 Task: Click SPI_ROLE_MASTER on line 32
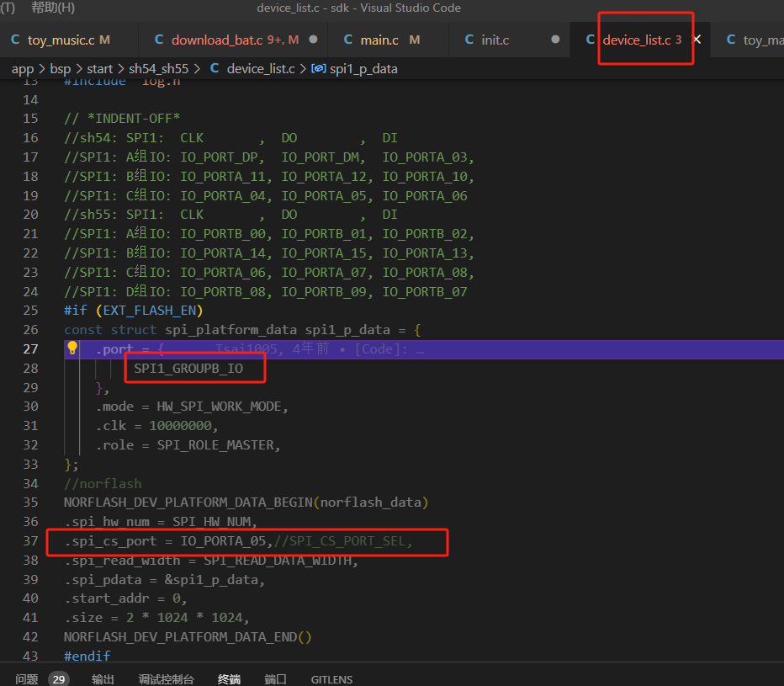click(215, 444)
